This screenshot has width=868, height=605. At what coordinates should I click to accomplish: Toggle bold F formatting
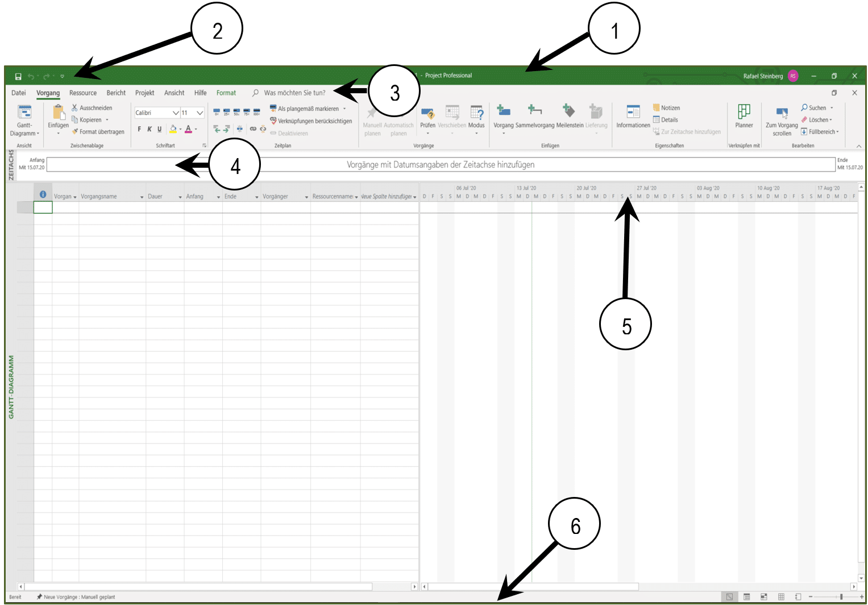click(139, 129)
